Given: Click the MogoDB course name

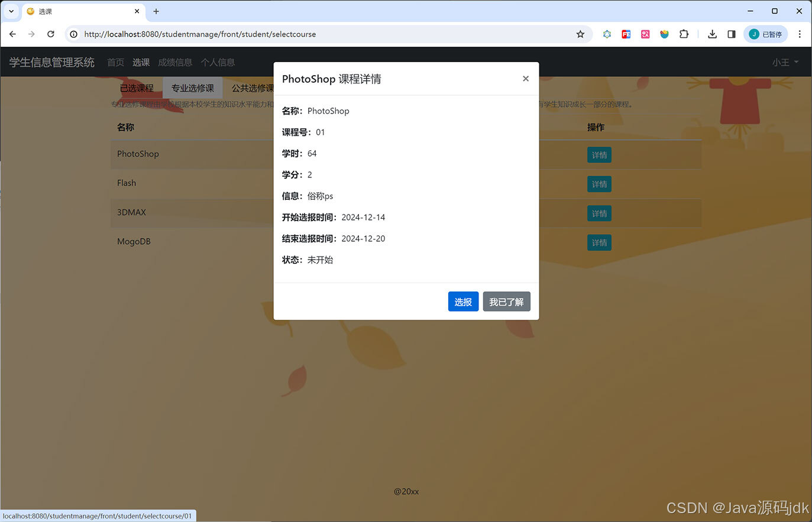Looking at the screenshot, I should (x=134, y=241).
